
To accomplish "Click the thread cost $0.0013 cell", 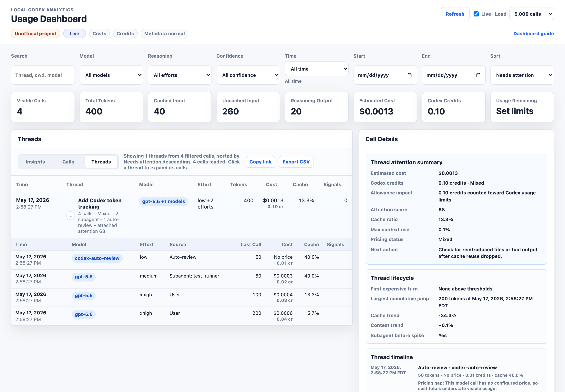I will pos(273,201).
